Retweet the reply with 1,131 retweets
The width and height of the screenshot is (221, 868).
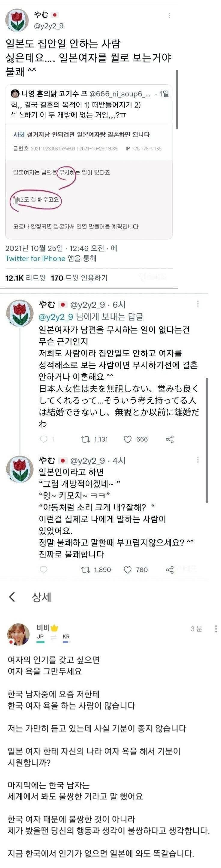click(85, 439)
